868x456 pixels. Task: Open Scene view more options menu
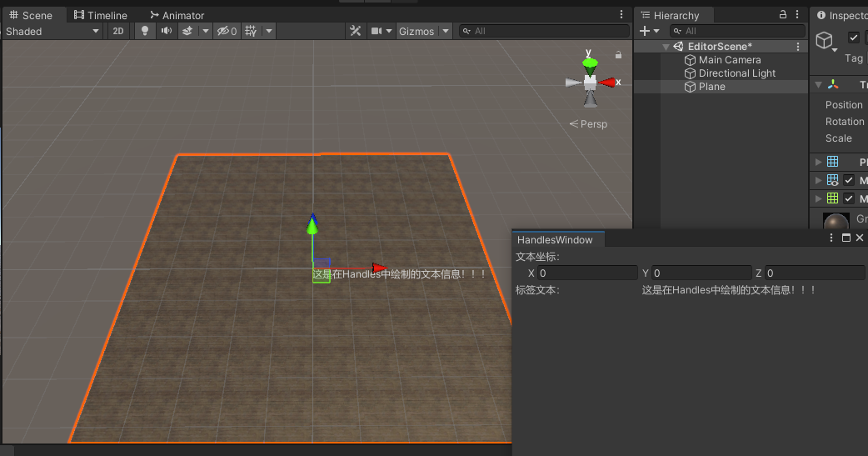(x=621, y=14)
